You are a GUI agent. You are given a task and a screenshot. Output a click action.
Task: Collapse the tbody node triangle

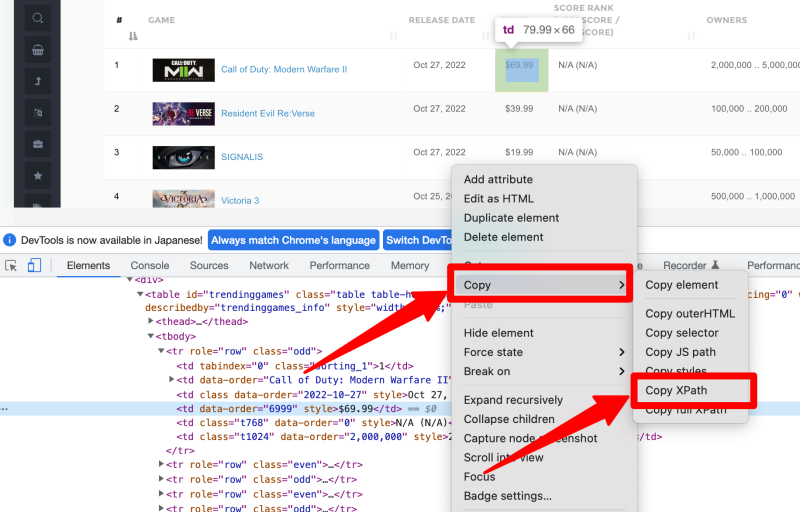(x=151, y=336)
